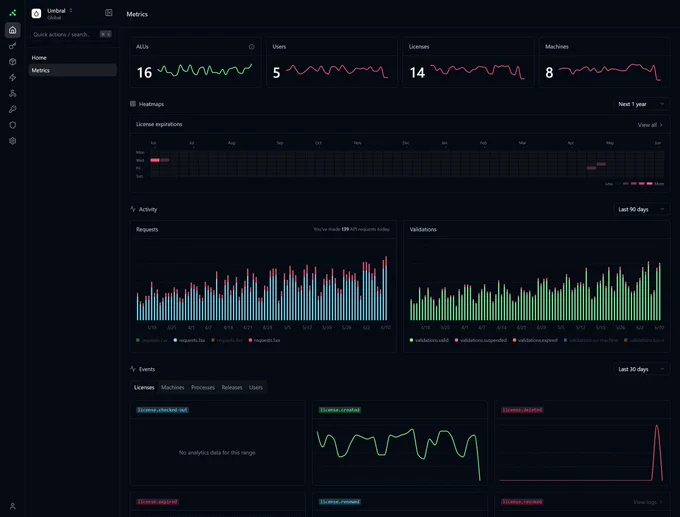This screenshot has width=680, height=517.
Task: Switch to the Releases events tab
Action: pos(232,387)
